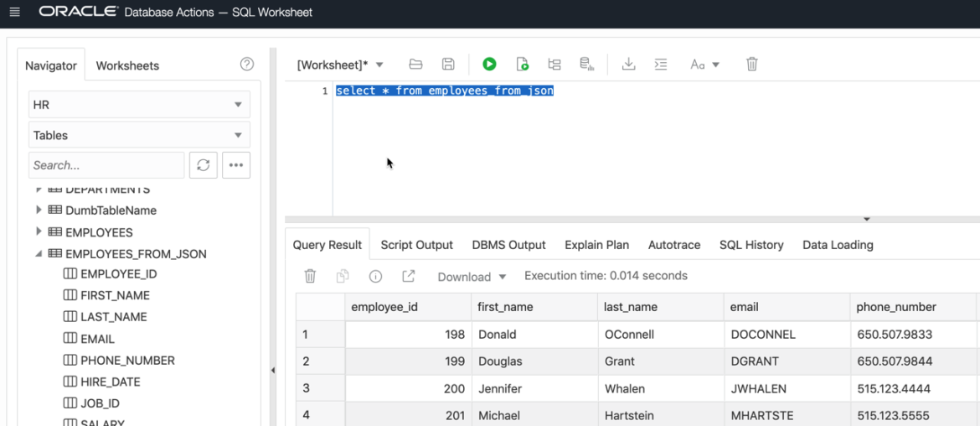The image size is (980, 426).
Task: Click the Navigator search field
Action: click(106, 165)
